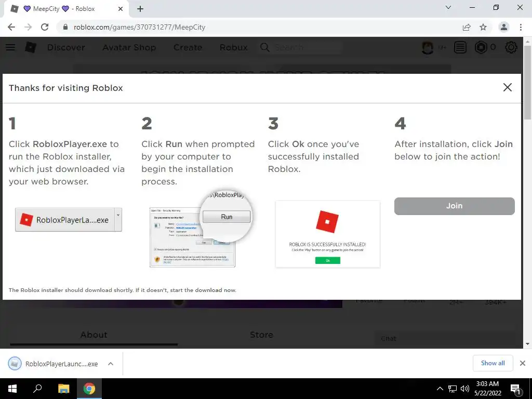Close the downloads bar
532x399 pixels.
pyautogui.click(x=523, y=363)
